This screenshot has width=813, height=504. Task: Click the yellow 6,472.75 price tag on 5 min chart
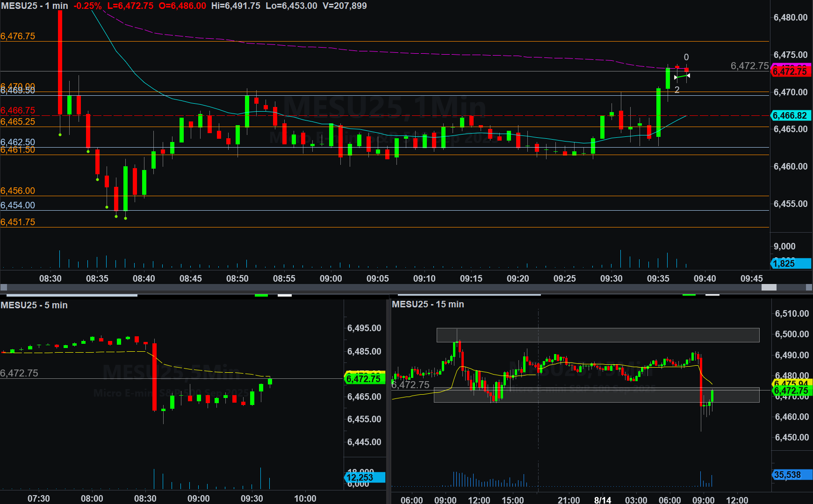pos(364,379)
